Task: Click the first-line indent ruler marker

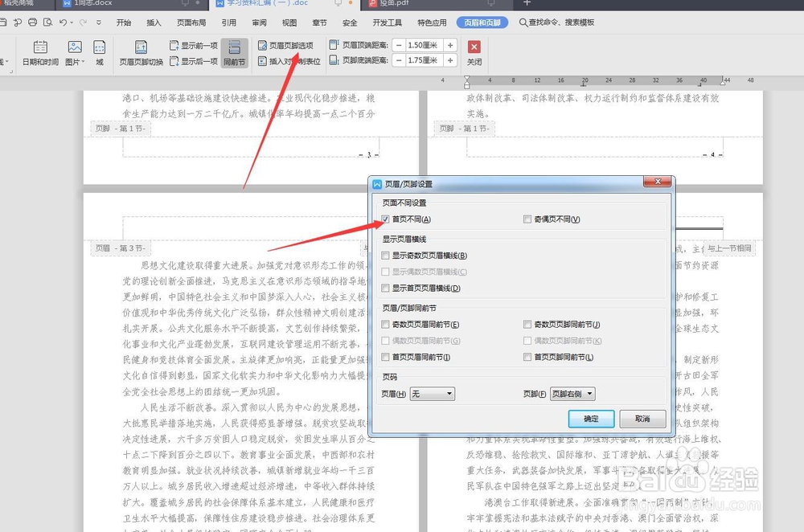Action: (x=466, y=79)
